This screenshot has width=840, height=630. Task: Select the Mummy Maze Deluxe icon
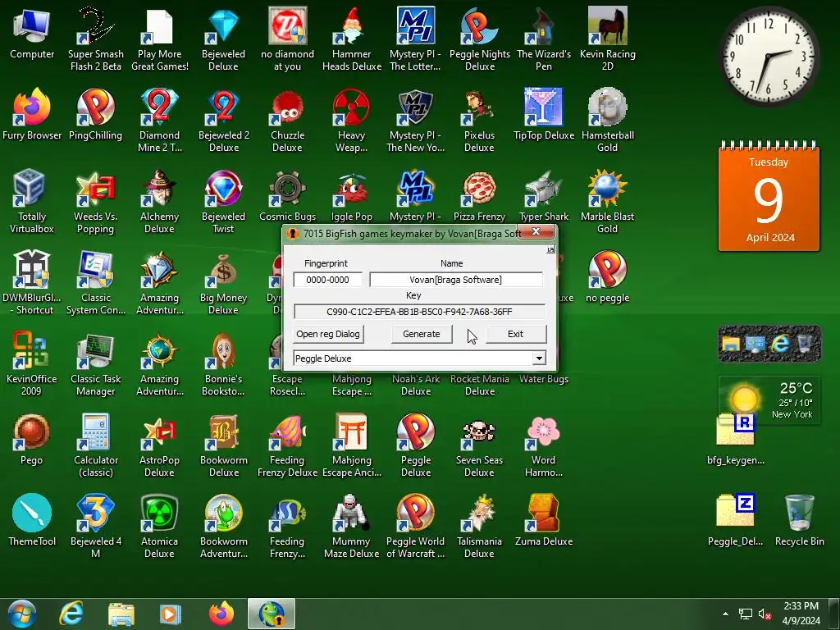tap(351, 527)
